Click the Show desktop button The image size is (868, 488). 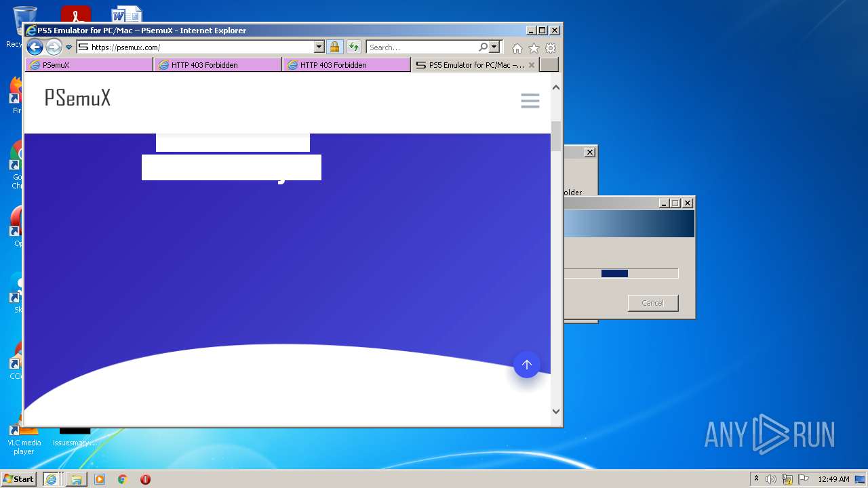861,479
